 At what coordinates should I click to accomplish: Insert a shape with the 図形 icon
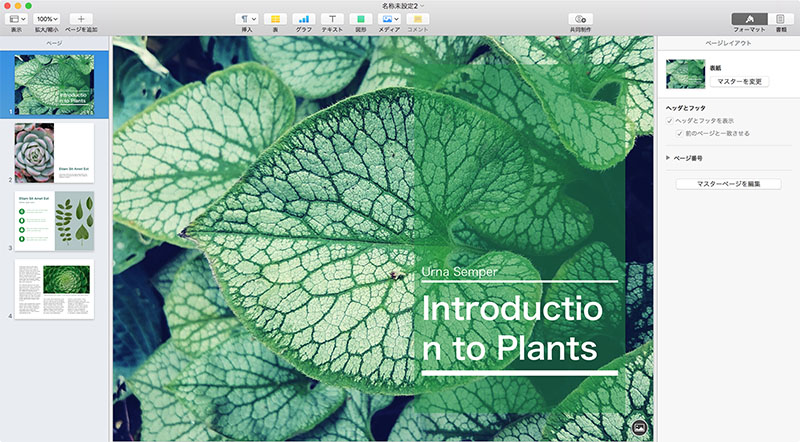point(361,19)
